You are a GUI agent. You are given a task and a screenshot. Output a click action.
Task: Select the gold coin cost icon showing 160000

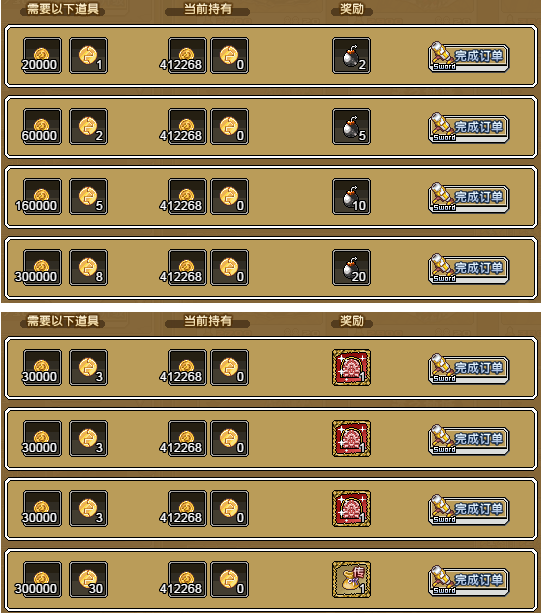click(42, 197)
